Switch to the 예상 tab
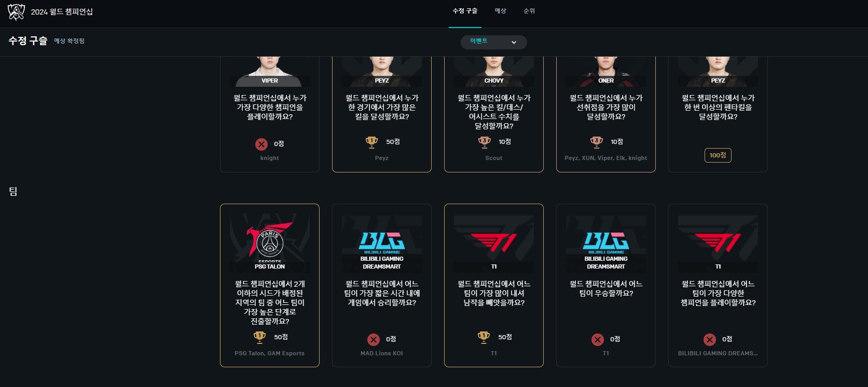The image size is (868, 387). 500,11
